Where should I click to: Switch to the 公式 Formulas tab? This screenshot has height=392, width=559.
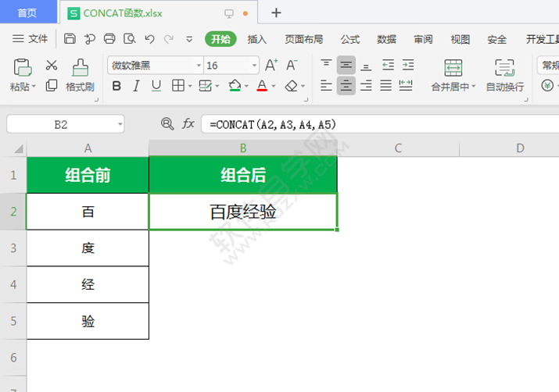349,39
